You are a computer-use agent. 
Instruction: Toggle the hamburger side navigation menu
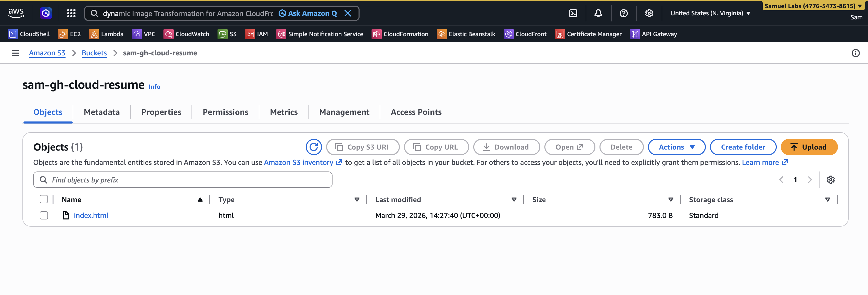pyautogui.click(x=15, y=53)
